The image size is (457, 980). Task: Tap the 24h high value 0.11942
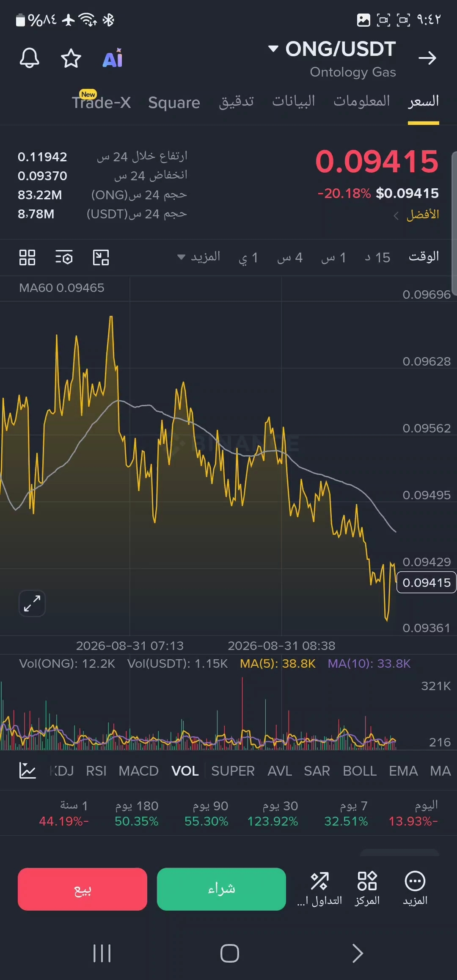pyautogui.click(x=42, y=157)
